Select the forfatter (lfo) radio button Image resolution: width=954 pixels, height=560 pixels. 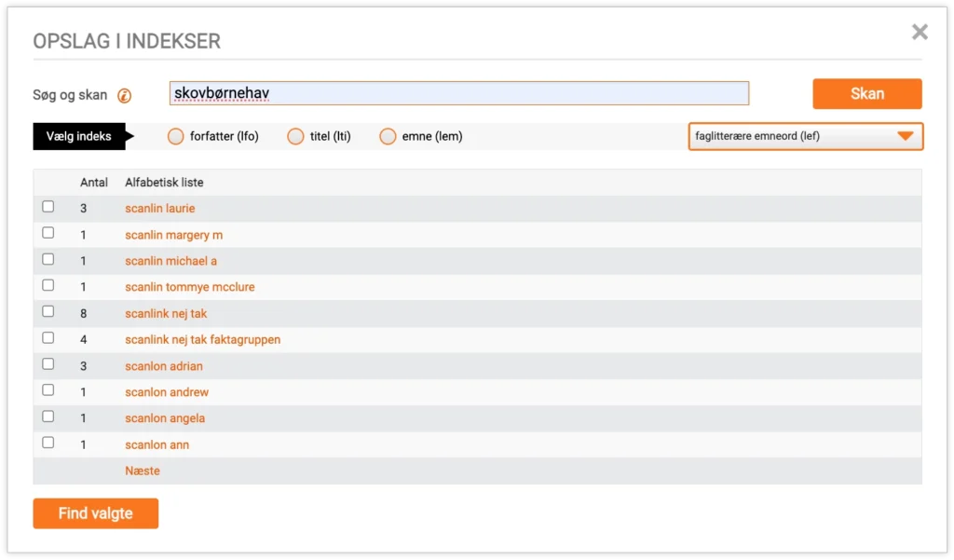(x=176, y=137)
